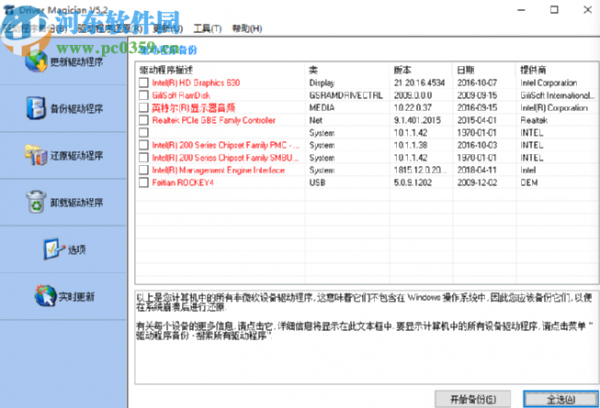Image resolution: width=600 pixels, height=408 pixels.
Task: Open the Options (选项) sidebar icon
Action: (x=50, y=248)
